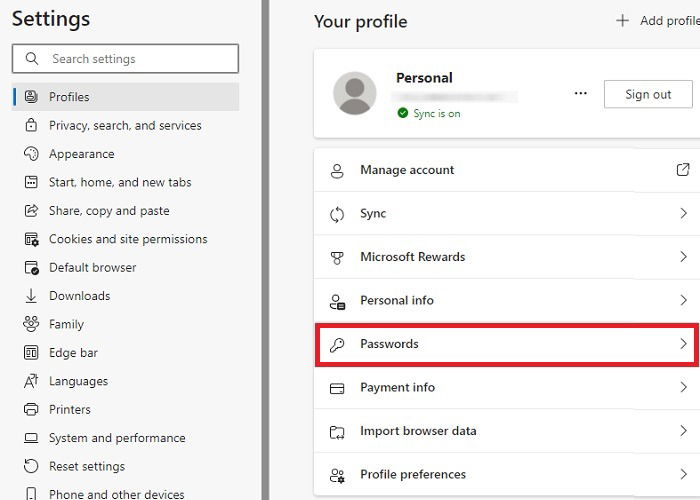The height and width of the screenshot is (500, 700).
Task: Click the Sign out button
Action: pos(648,94)
